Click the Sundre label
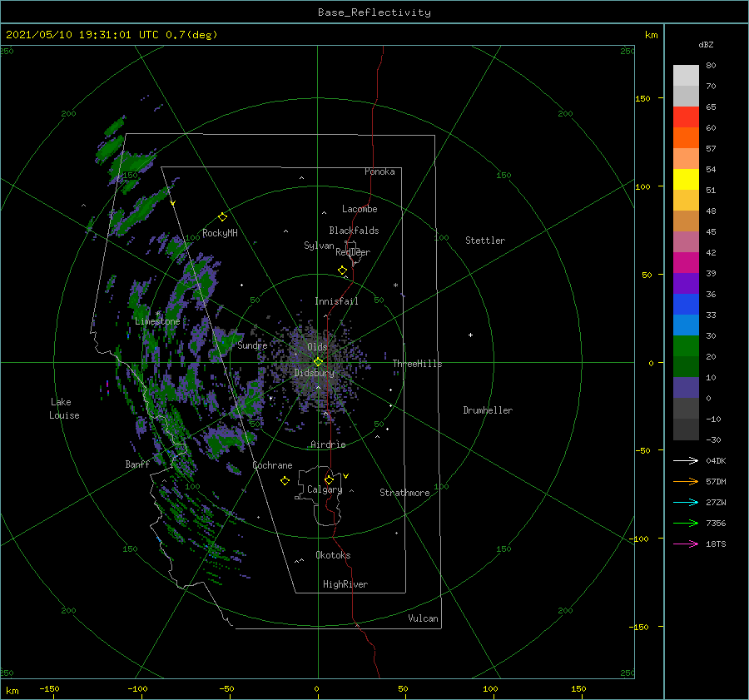The image size is (749, 700). click(252, 345)
